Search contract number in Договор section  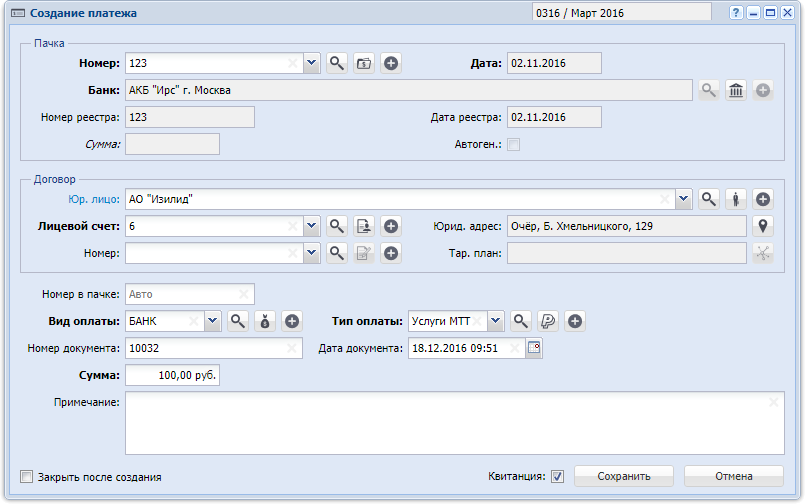(x=337, y=253)
